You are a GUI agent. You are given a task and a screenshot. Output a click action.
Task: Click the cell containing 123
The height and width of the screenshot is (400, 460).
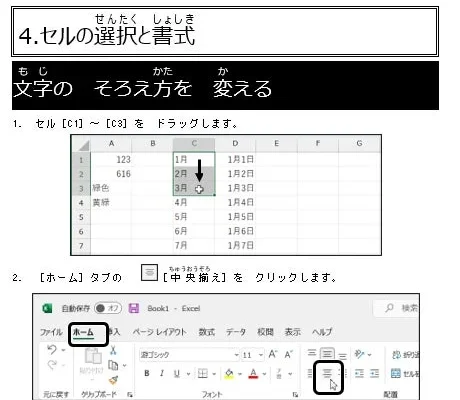click(111, 159)
